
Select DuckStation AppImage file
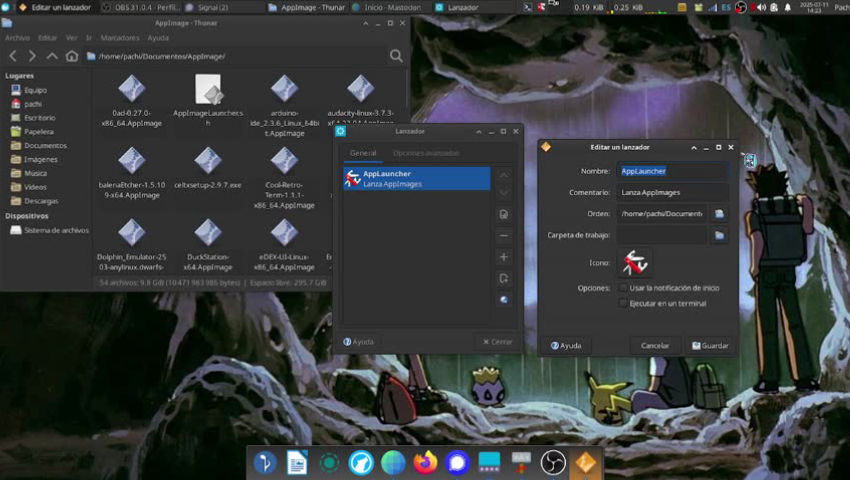coord(208,246)
